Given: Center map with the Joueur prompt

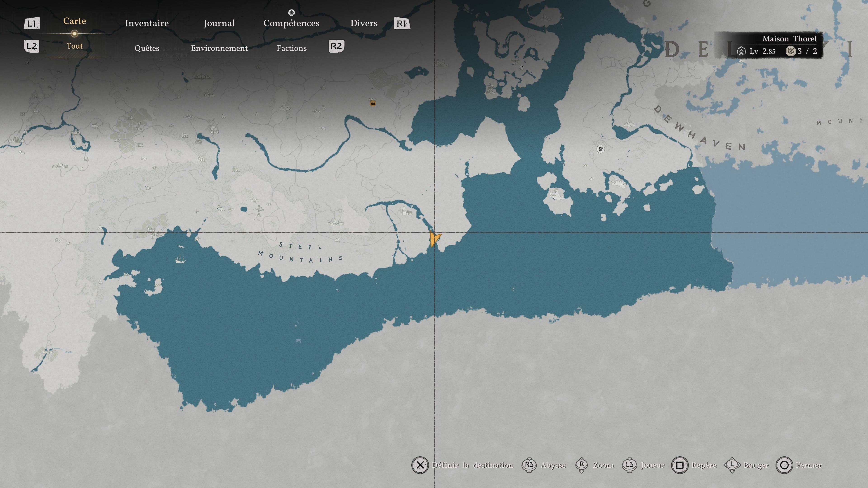Looking at the screenshot, I should click(x=653, y=465).
